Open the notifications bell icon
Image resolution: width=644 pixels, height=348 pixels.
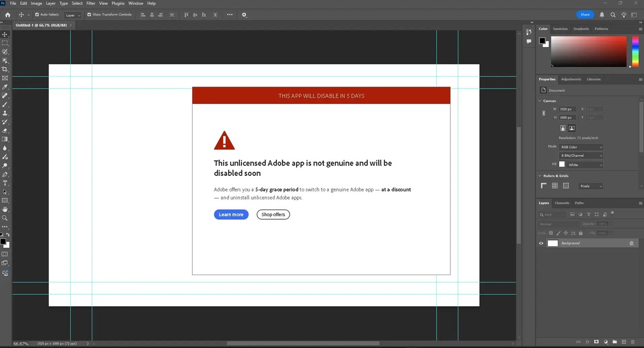point(602,15)
